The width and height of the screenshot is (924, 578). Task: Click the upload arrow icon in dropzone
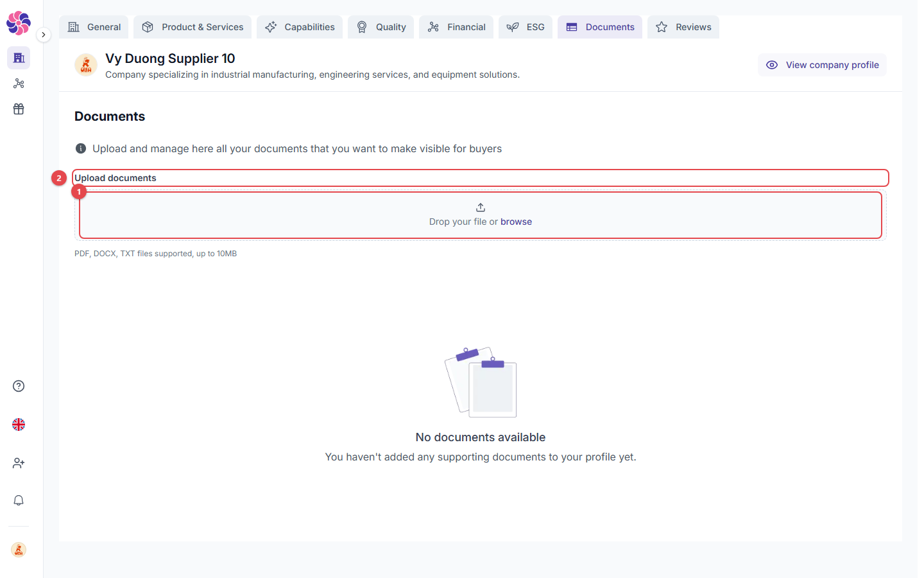click(x=481, y=207)
